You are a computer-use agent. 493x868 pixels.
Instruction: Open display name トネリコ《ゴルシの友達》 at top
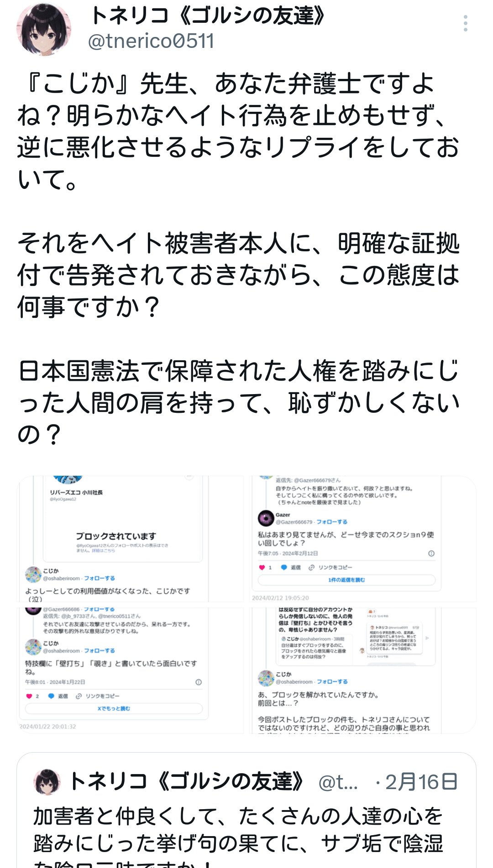point(208,16)
